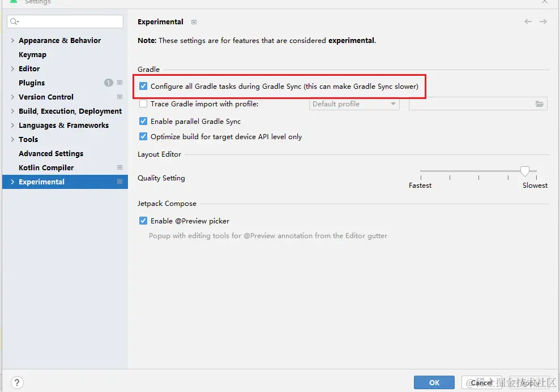The height and width of the screenshot is (392, 560).
Task: Toggle Enable parallel Gradle Sync checkbox
Action: (143, 121)
